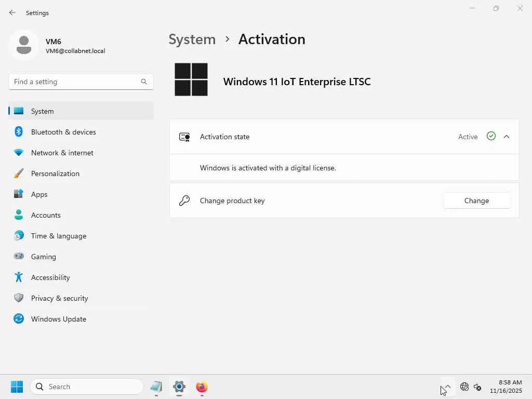Open the Windows Start menu
The width and height of the screenshot is (532, 399).
point(17,387)
